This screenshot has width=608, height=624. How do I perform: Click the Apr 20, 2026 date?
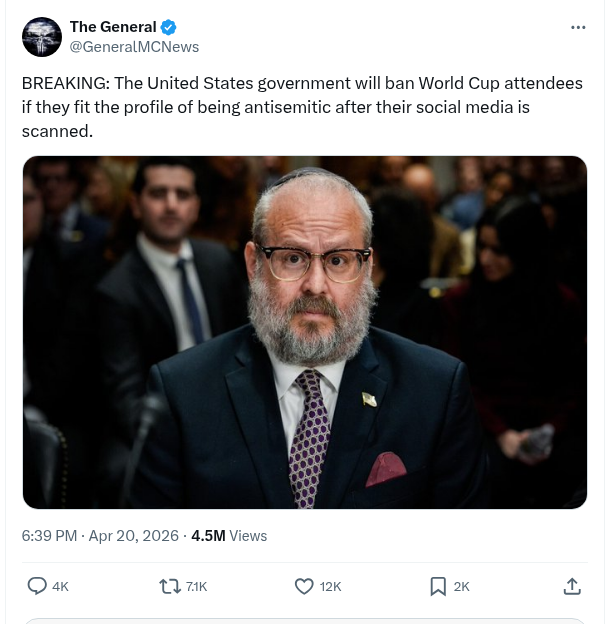[133, 536]
